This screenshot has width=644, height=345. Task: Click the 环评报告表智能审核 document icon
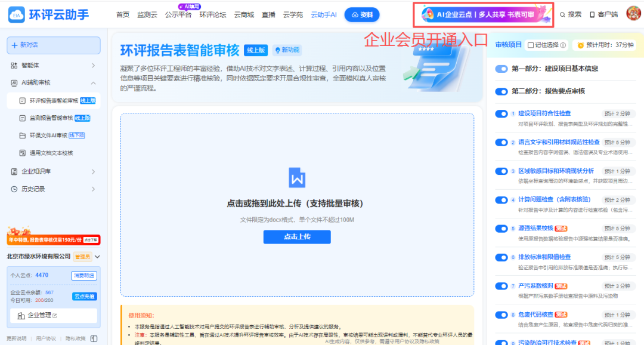pos(23,101)
